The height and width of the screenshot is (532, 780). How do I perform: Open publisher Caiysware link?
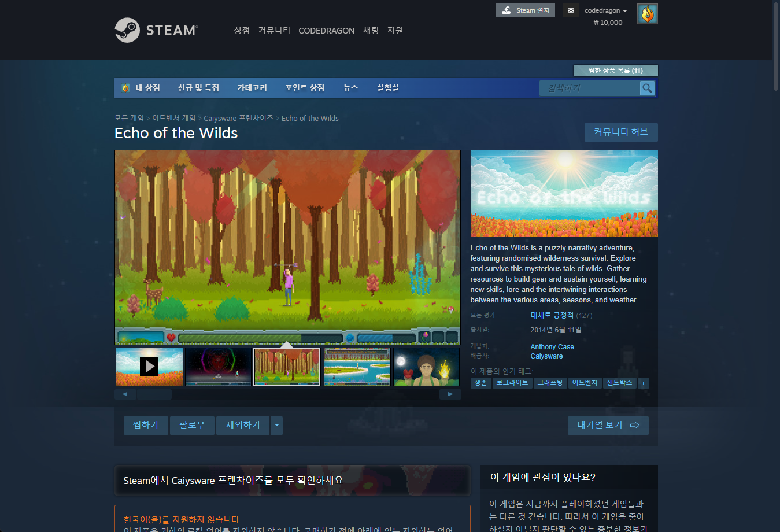coord(546,356)
